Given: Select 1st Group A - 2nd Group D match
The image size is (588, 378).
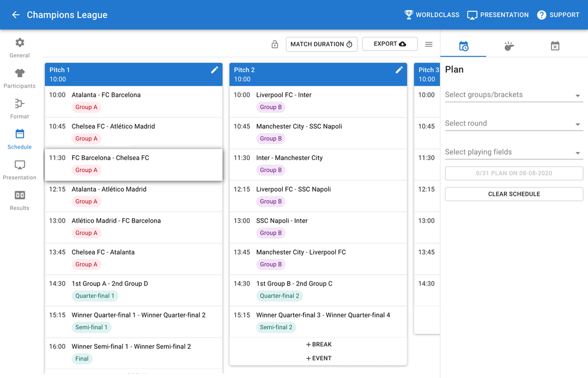Looking at the screenshot, I should pos(133,290).
